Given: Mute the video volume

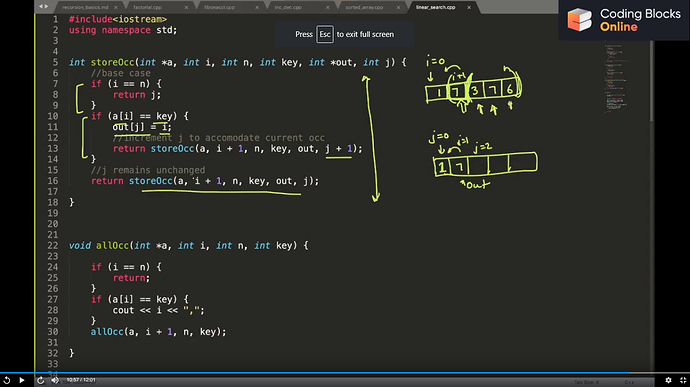Looking at the screenshot, I should (x=55, y=380).
